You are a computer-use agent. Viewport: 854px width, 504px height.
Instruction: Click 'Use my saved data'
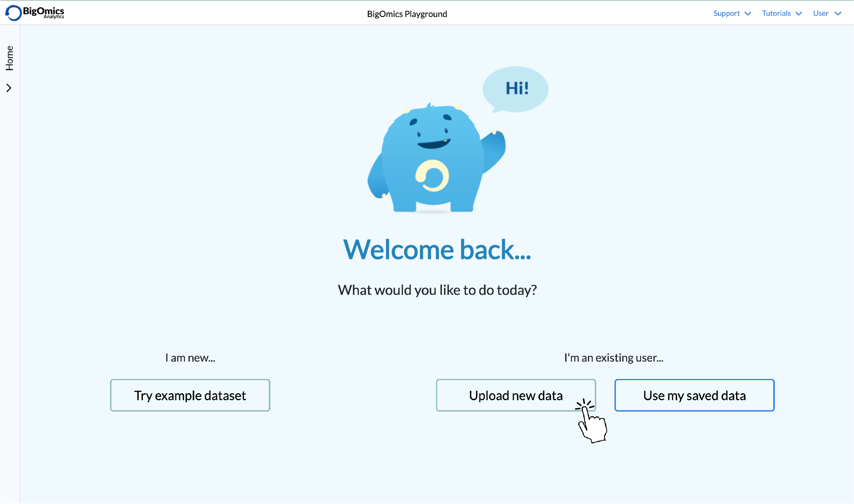(694, 395)
